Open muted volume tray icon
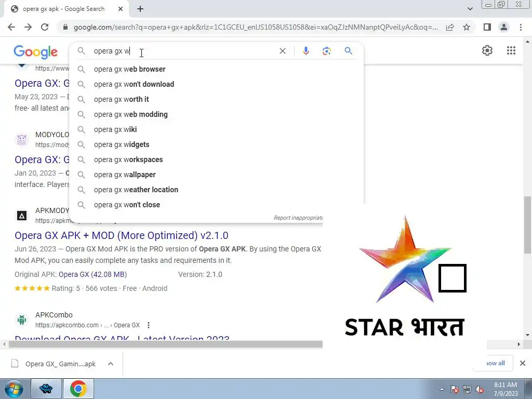This screenshot has width=532, height=399. click(480, 390)
